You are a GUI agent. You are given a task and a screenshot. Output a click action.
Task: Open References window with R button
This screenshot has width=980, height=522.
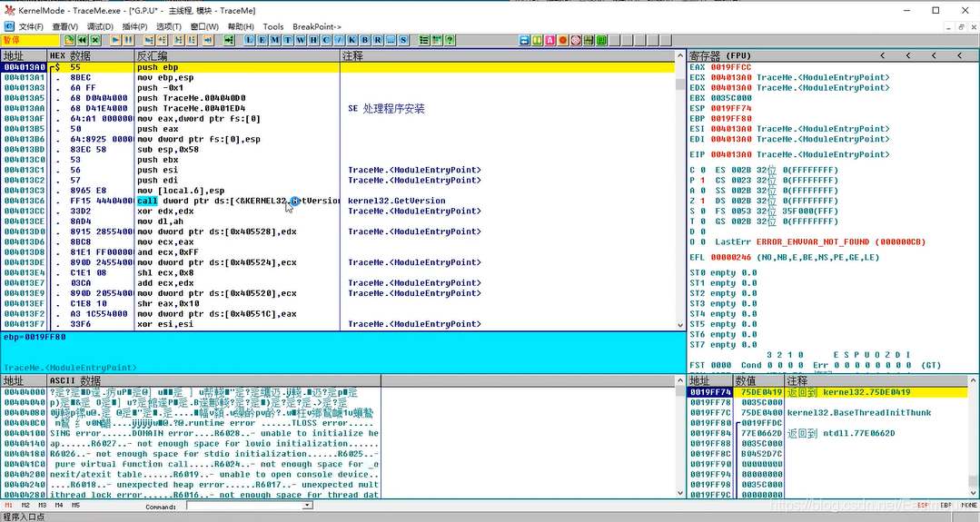(378, 40)
